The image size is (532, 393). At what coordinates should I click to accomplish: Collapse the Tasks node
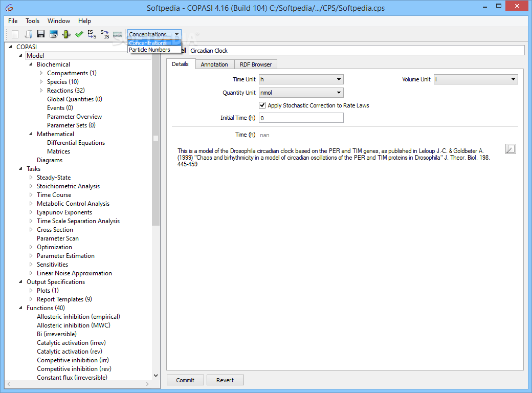20,169
